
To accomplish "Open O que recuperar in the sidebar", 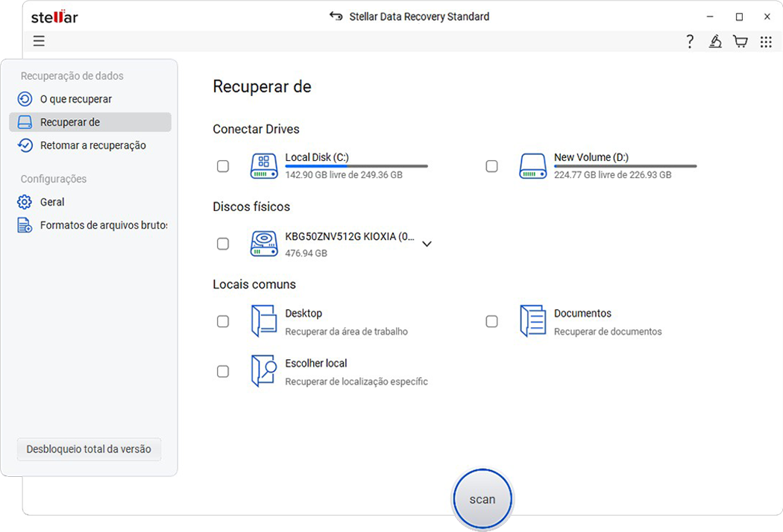I will [90, 99].
